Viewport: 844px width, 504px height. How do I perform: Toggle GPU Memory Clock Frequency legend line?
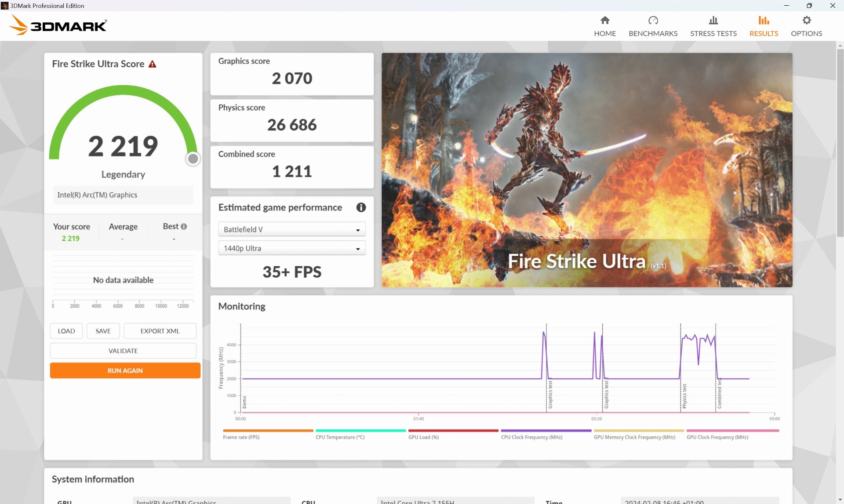[x=639, y=434]
